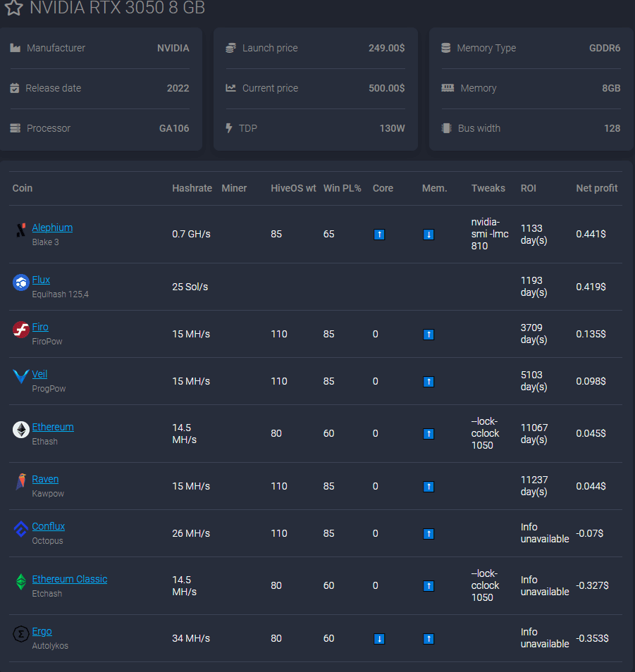Click the Win PL% column header
This screenshot has height=672, width=635.
[x=342, y=188]
